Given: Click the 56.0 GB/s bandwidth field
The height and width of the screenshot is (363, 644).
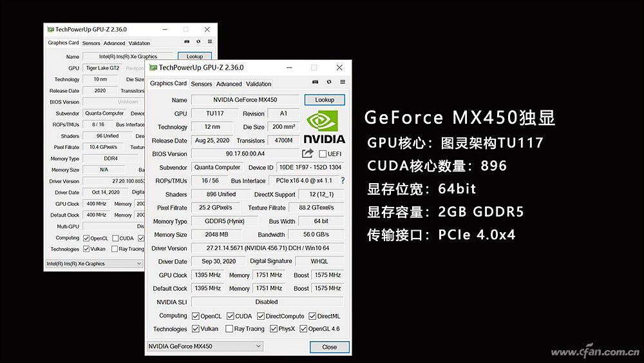Looking at the screenshot, I should tap(316, 234).
